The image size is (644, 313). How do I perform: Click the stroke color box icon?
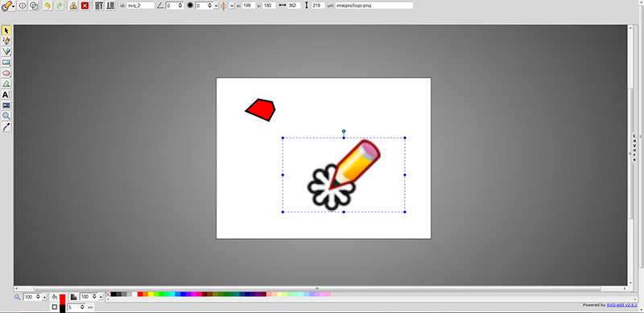(x=55, y=307)
